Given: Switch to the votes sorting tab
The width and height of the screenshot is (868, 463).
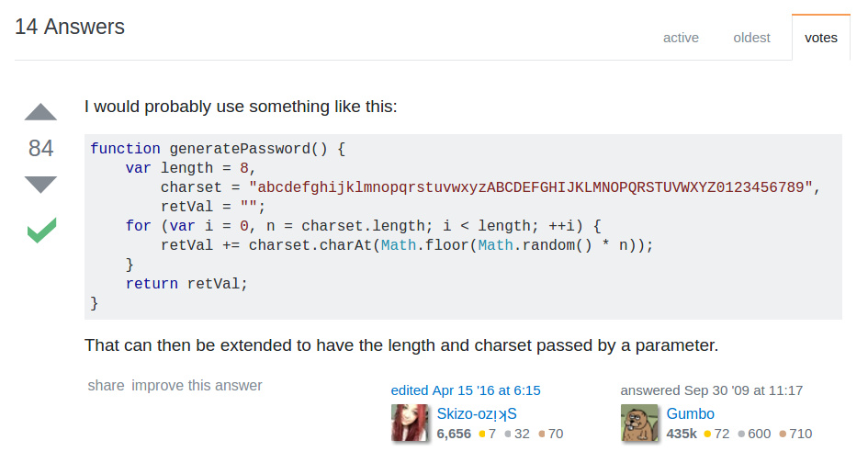Looking at the screenshot, I should tap(820, 38).
